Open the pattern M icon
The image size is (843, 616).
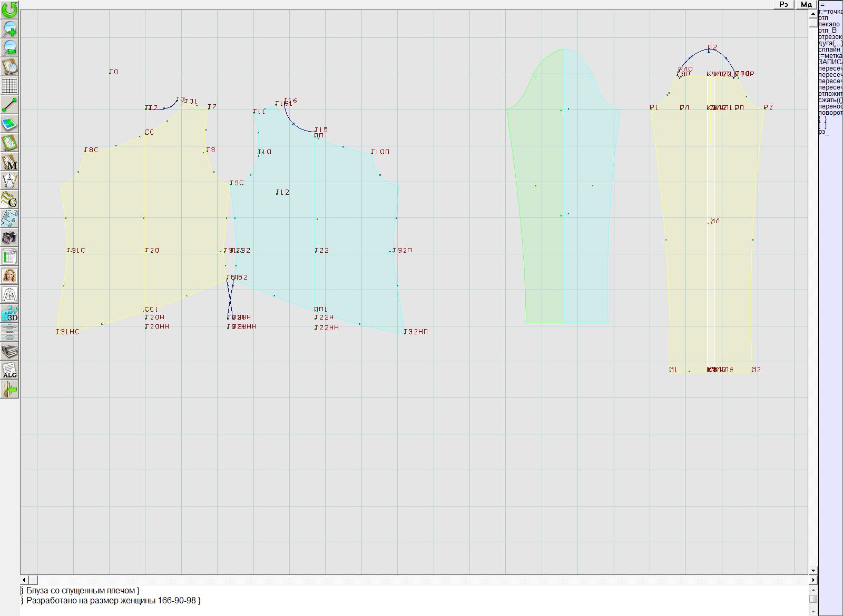tap(9, 162)
